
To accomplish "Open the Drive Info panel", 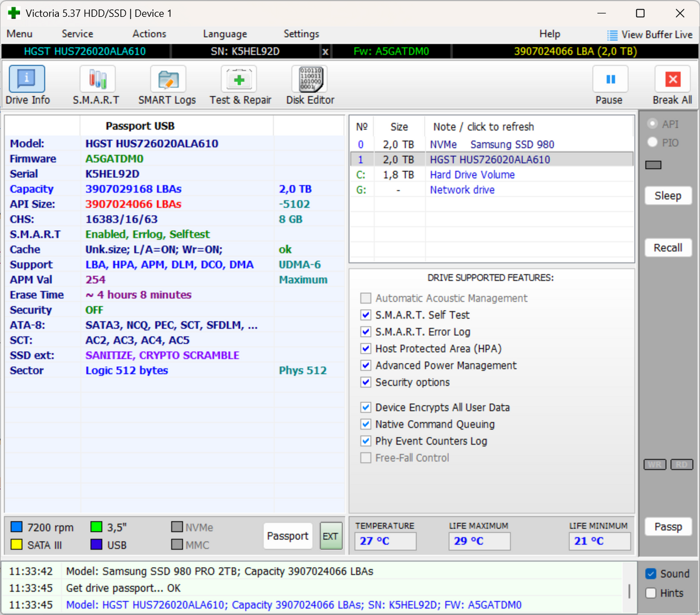I will 27,85.
